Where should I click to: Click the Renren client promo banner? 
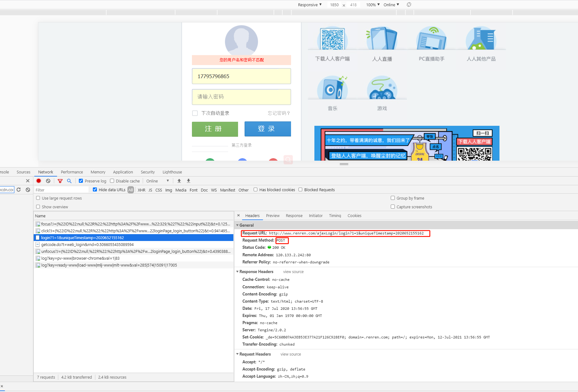407,143
